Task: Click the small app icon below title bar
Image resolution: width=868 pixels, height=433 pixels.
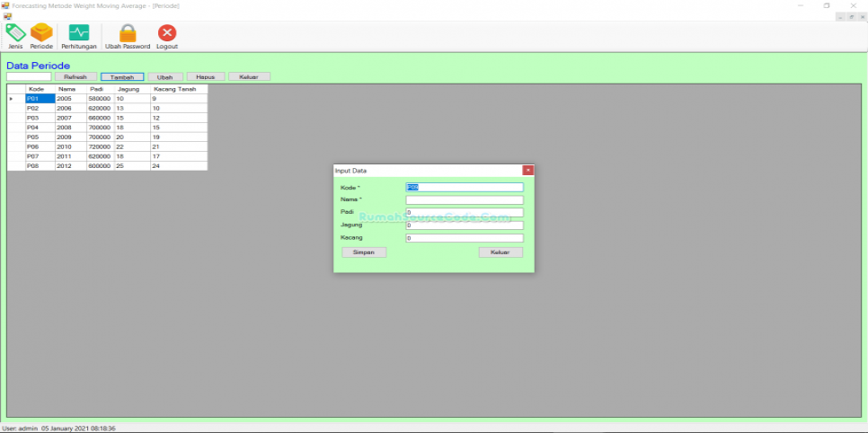Action: coord(7,16)
